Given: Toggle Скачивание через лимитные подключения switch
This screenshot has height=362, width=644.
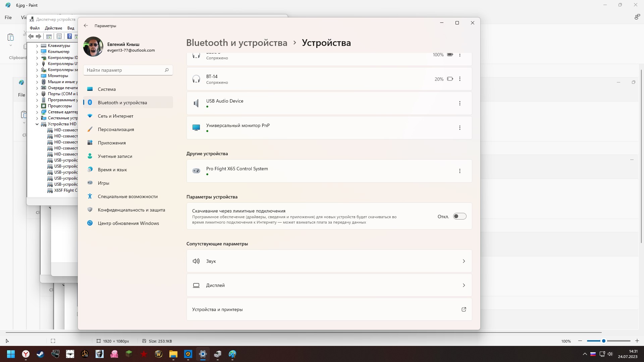Looking at the screenshot, I should (x=460, y=217).
